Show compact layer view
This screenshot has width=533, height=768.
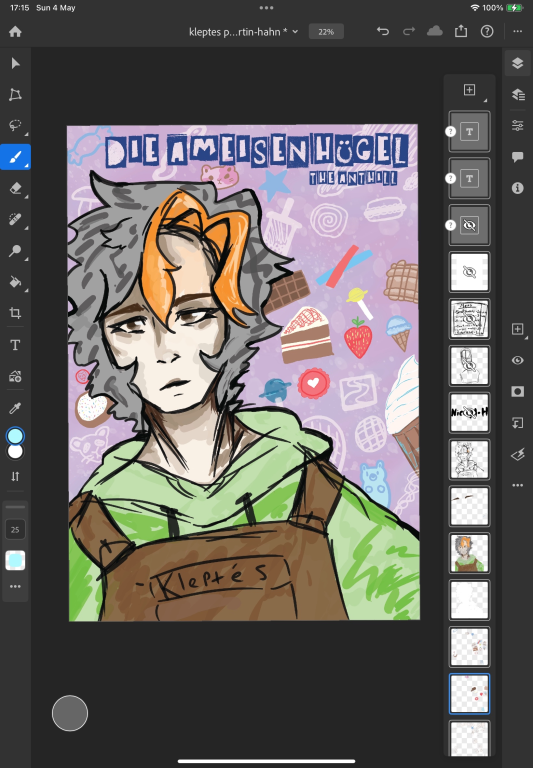[x=517, y=63]
